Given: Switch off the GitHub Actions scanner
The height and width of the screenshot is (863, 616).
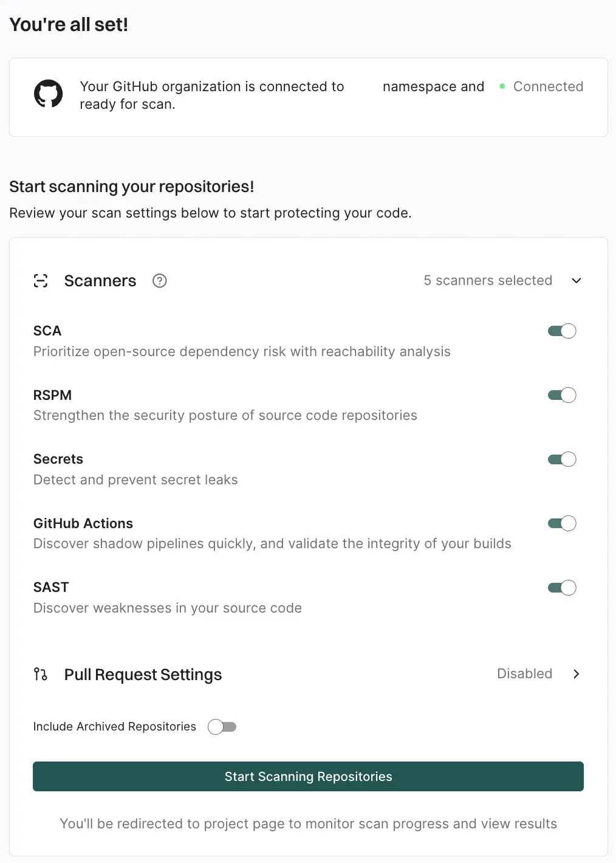Looking at the screenshot, I should click(x=561, y=523).
